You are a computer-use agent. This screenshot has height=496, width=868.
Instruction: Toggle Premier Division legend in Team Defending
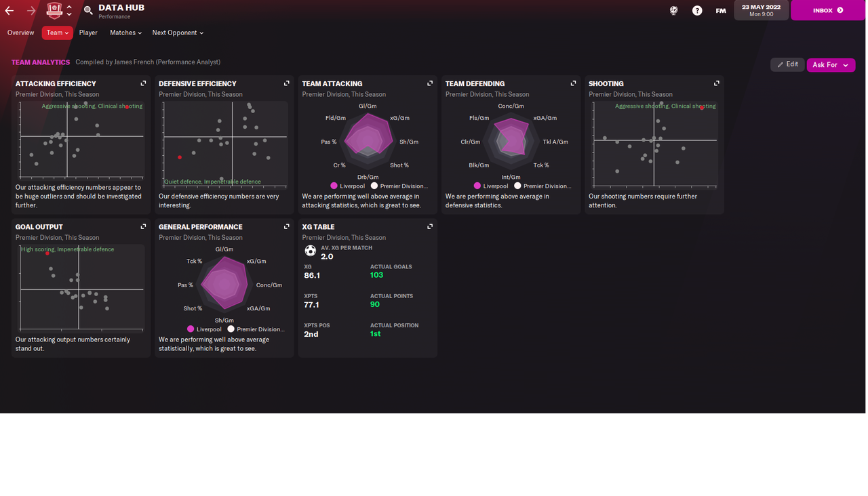[543, 186]
